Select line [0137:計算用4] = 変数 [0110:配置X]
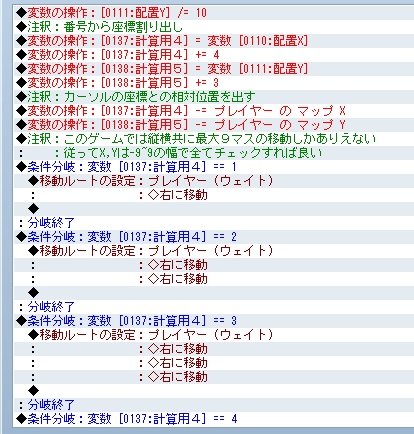The height and width of the screenshot is (434, 414). (x=214, y=41)
